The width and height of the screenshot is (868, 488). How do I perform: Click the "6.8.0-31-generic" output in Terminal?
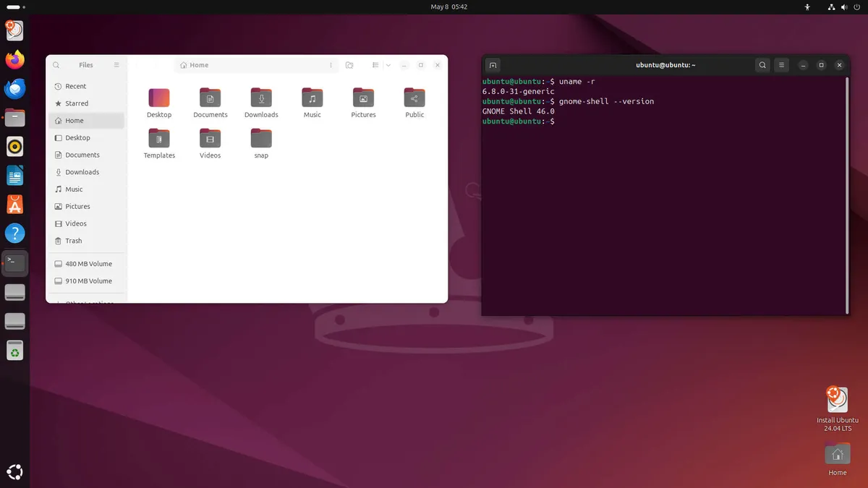click(519, 92)
